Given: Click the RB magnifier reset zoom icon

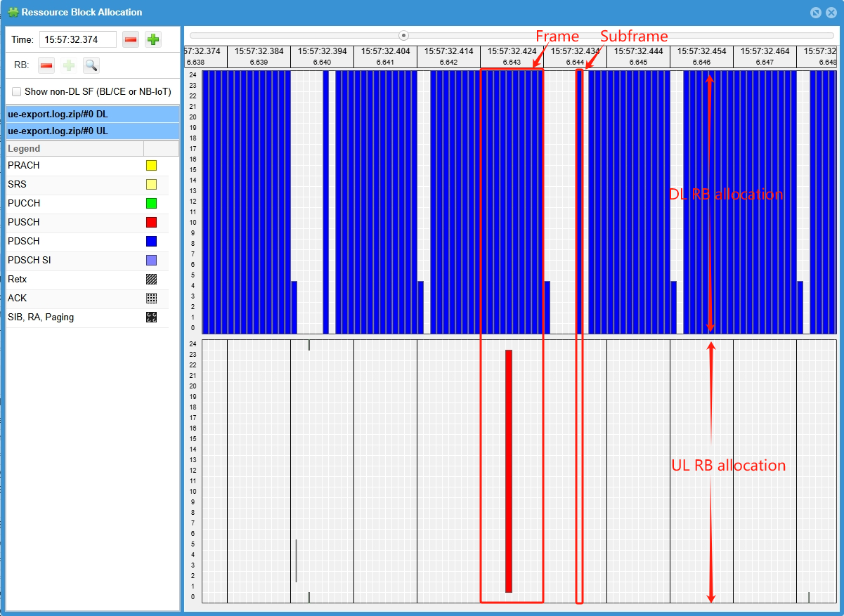Looking at the screenshot, I should point(91,65).
